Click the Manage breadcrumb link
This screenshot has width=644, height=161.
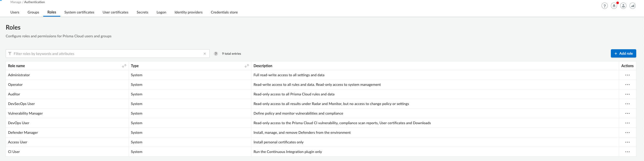pyautogui.click(x=16, y=2)
